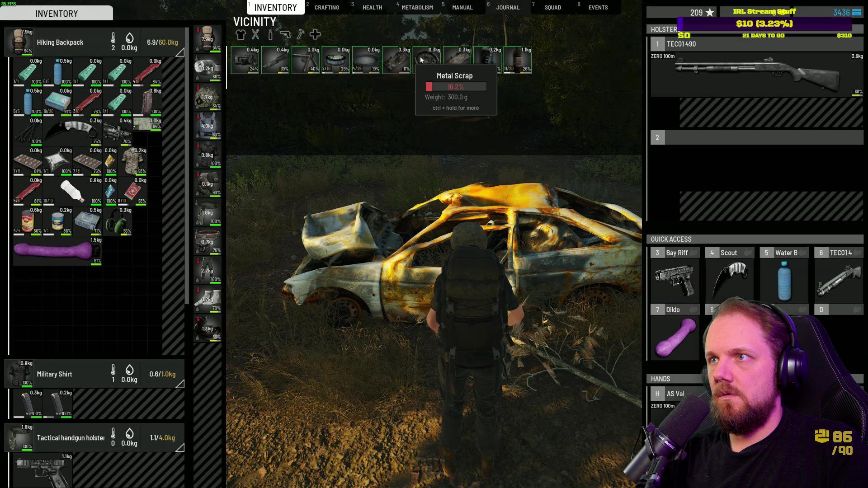Click empty holster slot 2
This screenshot has height=488, width=868.
[x=757, y=137]
